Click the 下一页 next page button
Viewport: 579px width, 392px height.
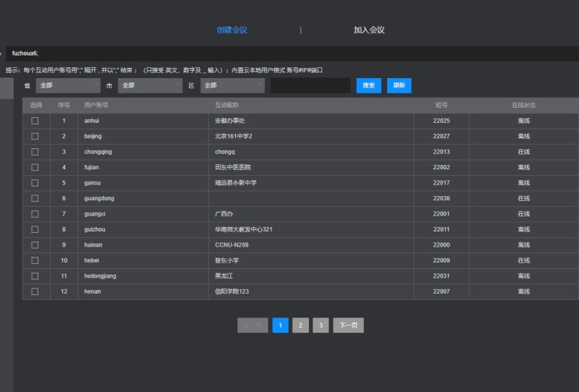click(x=348, y=325)
